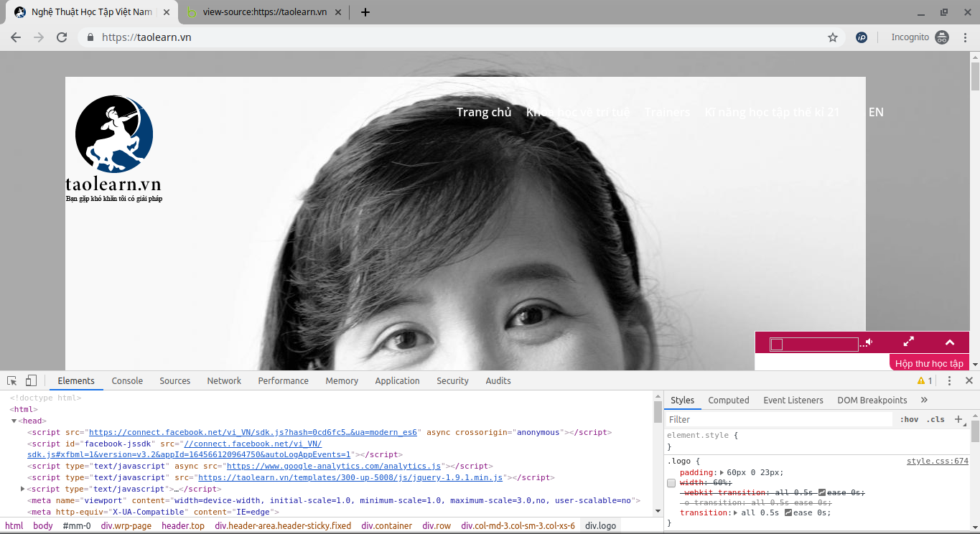Switch to the Console tab

pyautogui.click(x=127, y=380)
